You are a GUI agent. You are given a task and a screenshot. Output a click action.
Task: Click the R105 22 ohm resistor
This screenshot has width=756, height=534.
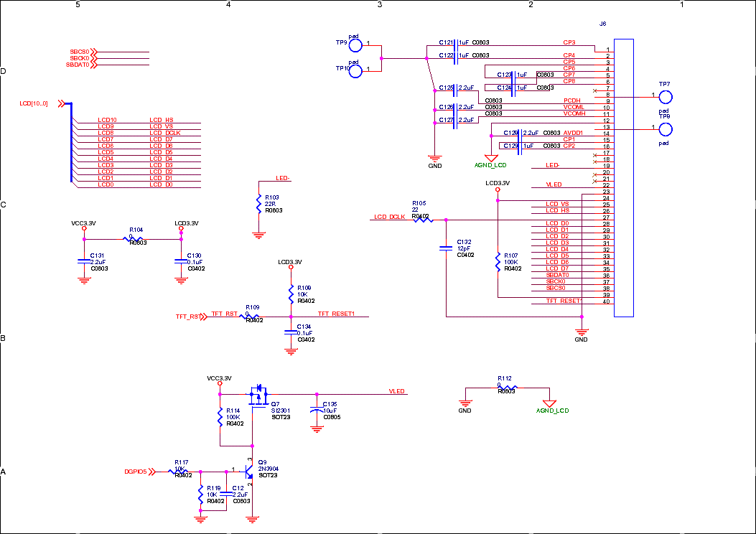[422, 220]
